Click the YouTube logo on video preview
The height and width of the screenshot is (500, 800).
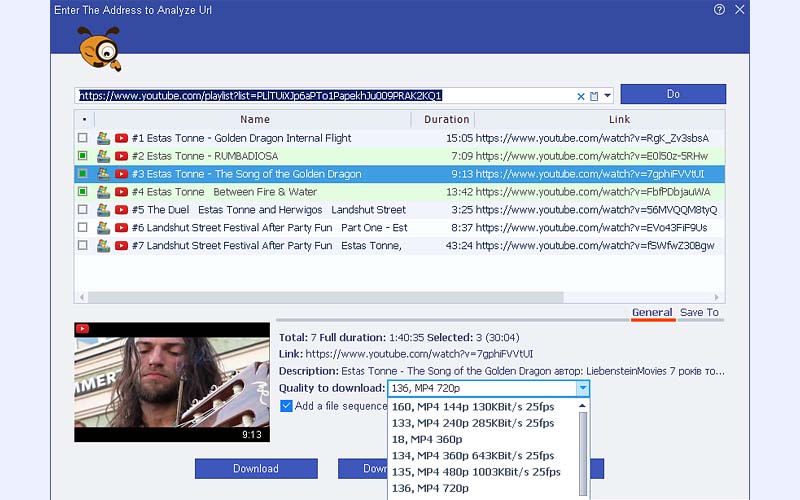[x=82, y=329]
